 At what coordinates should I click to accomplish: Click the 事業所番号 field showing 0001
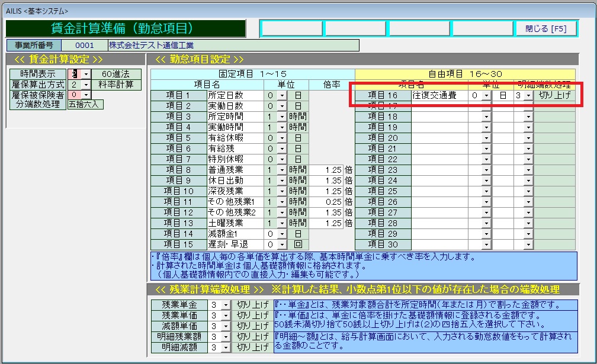(84, 45)
